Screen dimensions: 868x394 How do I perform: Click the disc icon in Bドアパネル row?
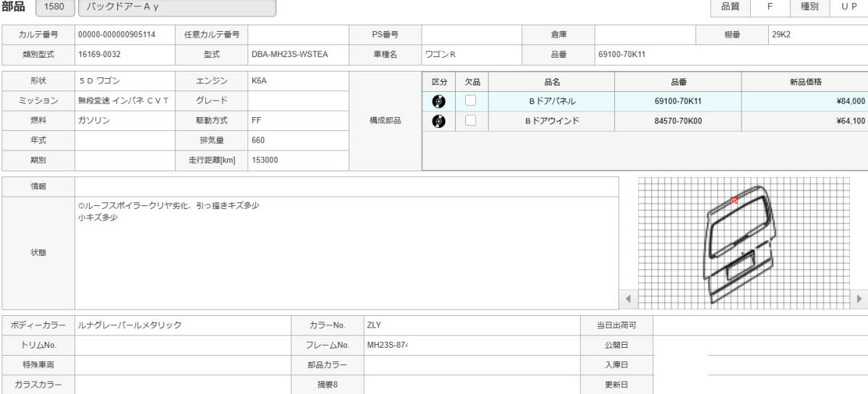tap(438, 101)
